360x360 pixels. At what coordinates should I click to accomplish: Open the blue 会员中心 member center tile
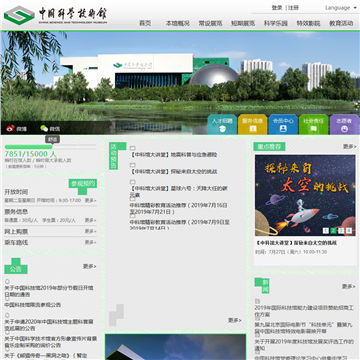283,124
